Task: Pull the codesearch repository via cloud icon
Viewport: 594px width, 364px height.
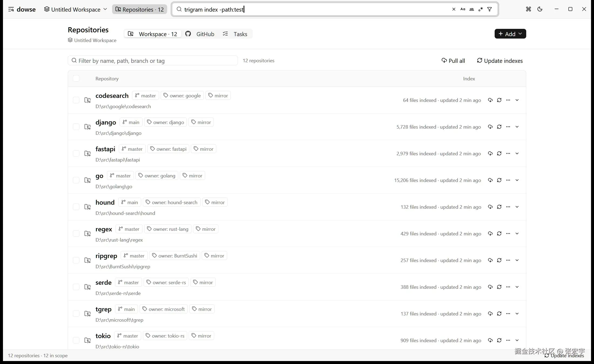Action: tap(490, 100)
